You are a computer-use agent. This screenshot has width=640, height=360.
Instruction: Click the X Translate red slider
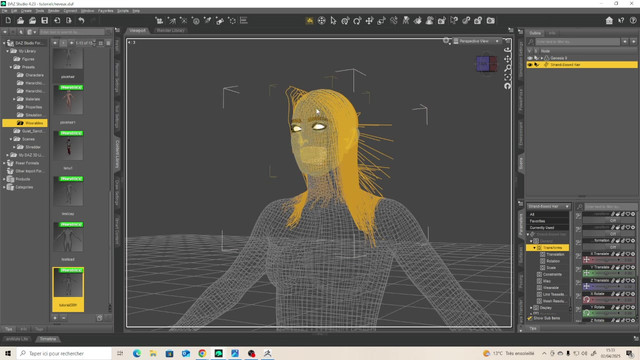click(x=609, y=260)
